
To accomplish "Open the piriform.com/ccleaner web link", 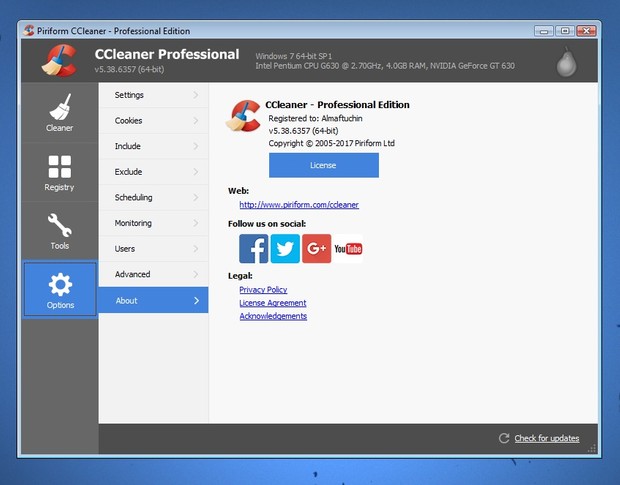I will [299, 205].
